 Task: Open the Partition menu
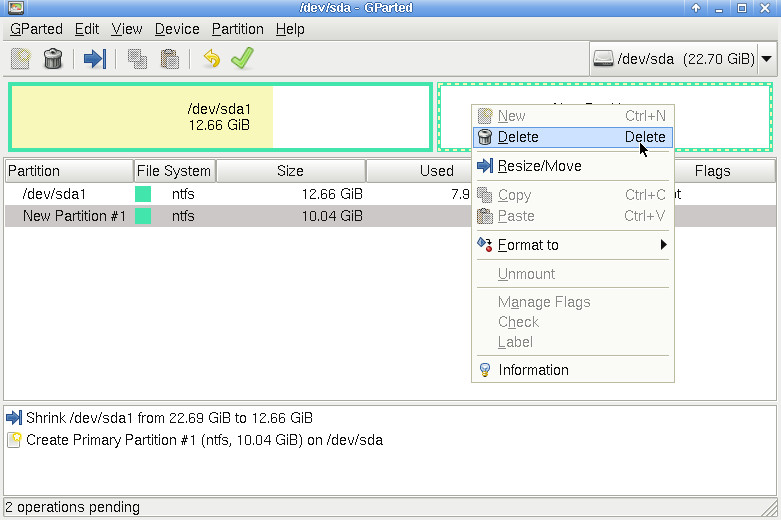(238, 29)
